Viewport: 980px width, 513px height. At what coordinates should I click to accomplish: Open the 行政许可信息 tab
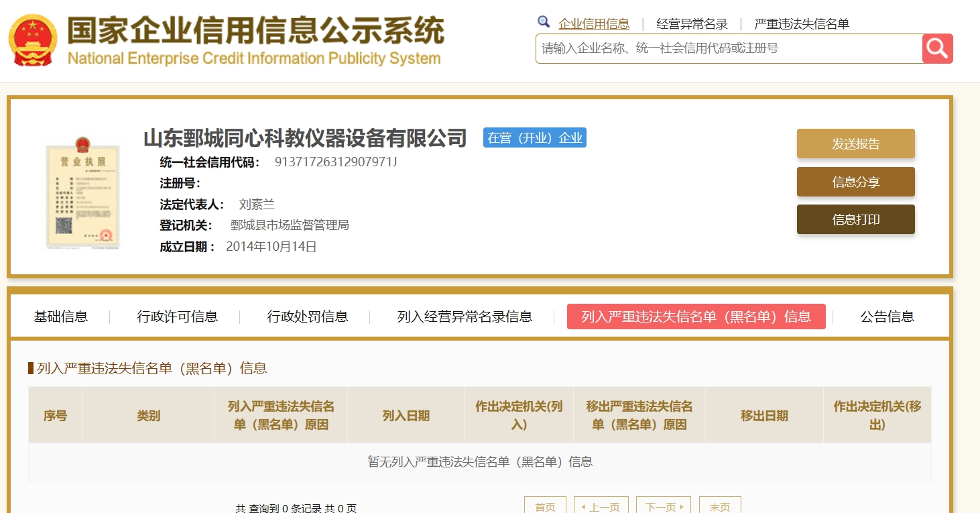pos(178,317)
